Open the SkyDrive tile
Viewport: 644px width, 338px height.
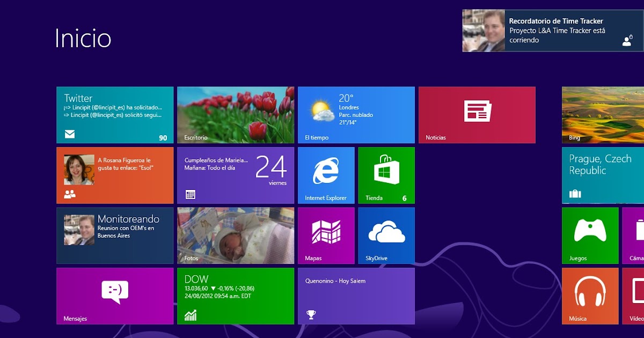(386, 236)
